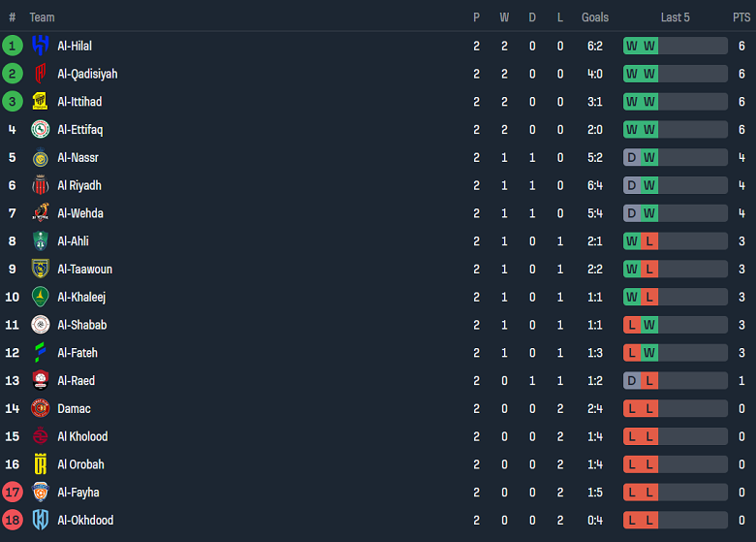Click the Al-Okhdood team logo

tap(40, 521)
